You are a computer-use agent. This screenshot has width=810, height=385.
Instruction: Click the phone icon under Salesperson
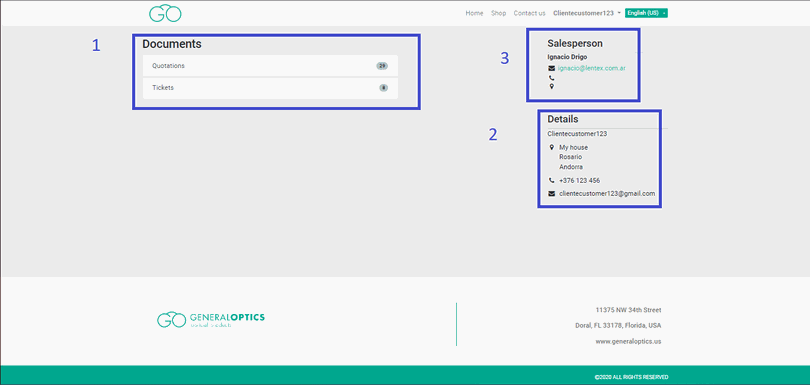(552, 78)
